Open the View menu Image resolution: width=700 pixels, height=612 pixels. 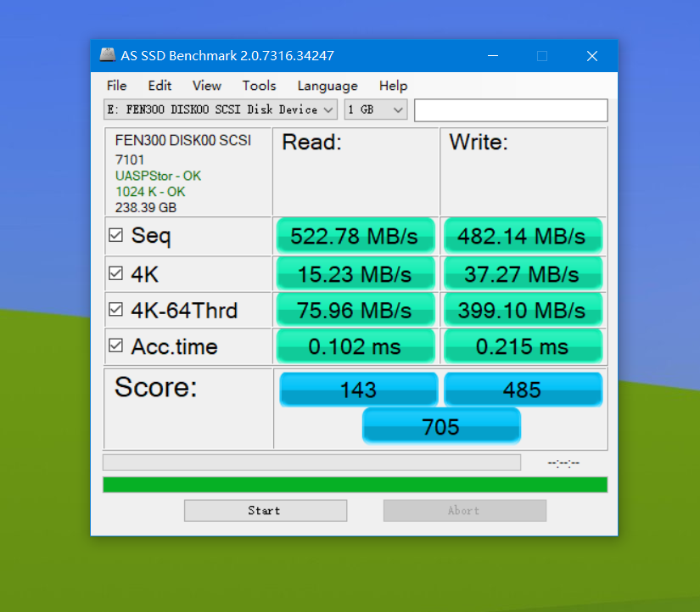207,86
